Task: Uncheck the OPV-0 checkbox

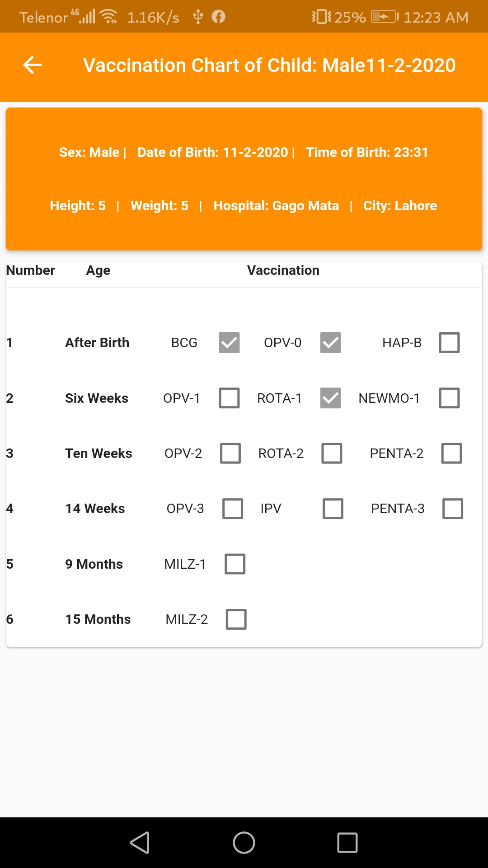Action: pos(330,343)
